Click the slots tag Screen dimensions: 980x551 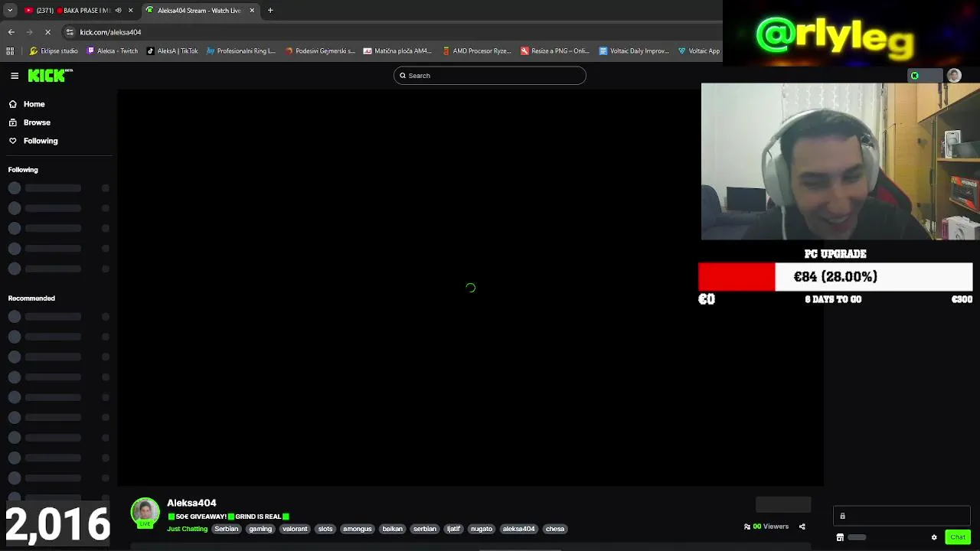[x=325, y=529]
